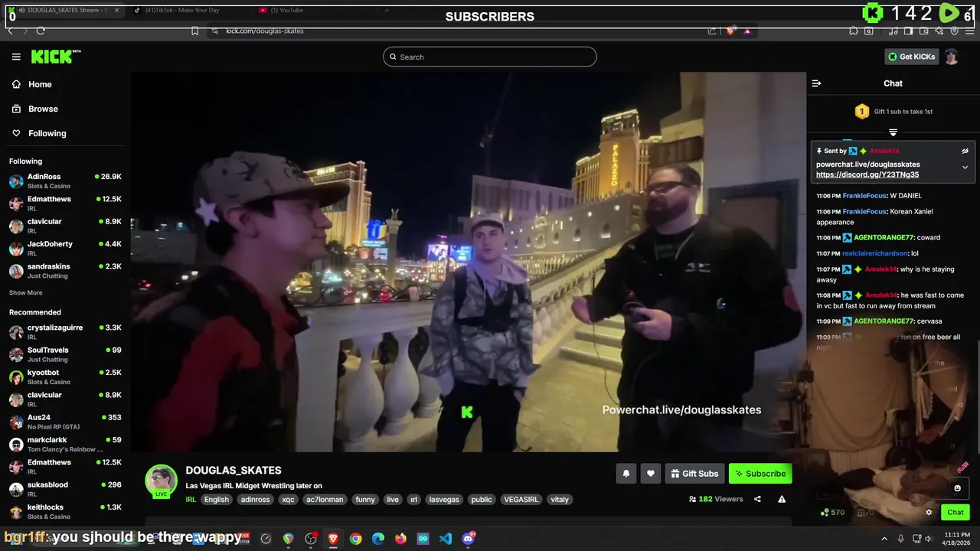Report stream via warning triangle icon
980x551 pixels.
[x=782, y=499]
